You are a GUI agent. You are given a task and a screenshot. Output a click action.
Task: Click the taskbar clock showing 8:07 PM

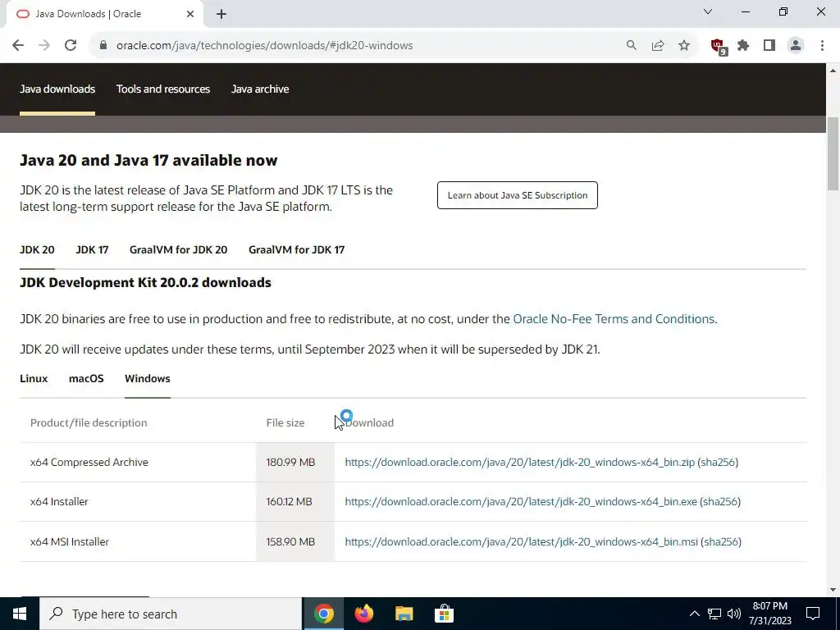(x=769, y=614)
